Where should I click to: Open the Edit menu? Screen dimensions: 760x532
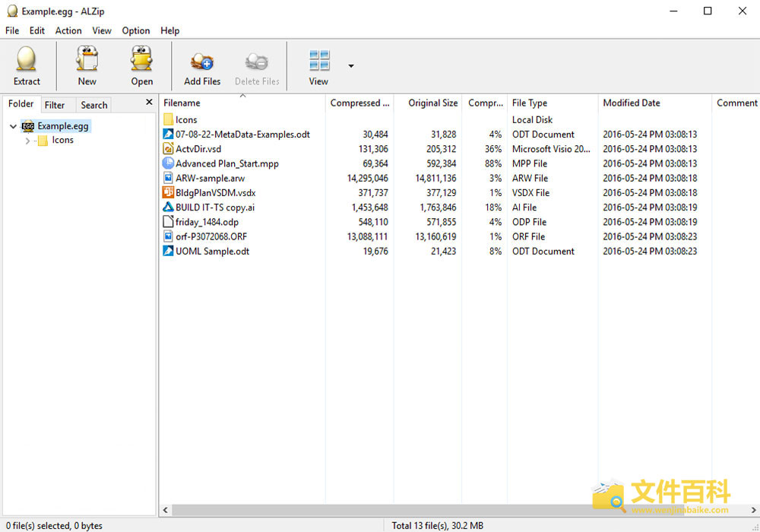[x=36, y=30]
